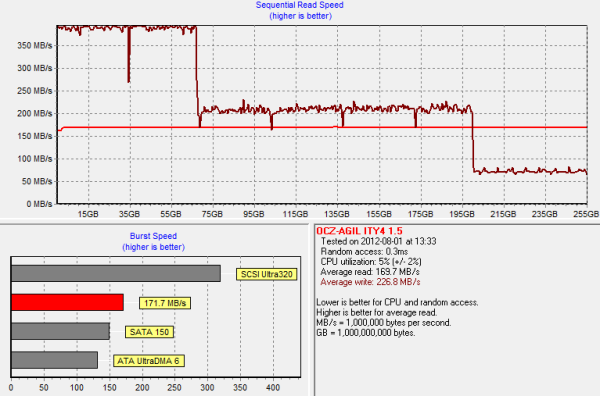
Task: Click the '400' burst axis label
Action: (x=273, y=388)
